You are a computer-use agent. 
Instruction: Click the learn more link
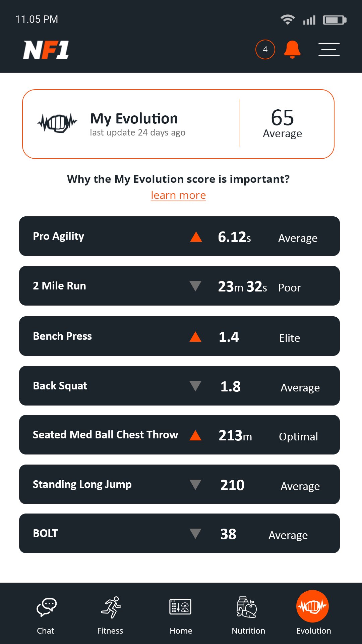tap(178, 195)
